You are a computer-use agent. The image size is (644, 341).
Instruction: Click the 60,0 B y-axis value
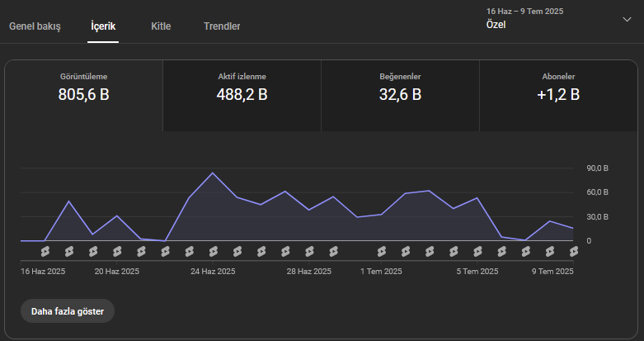pos(597,192)
